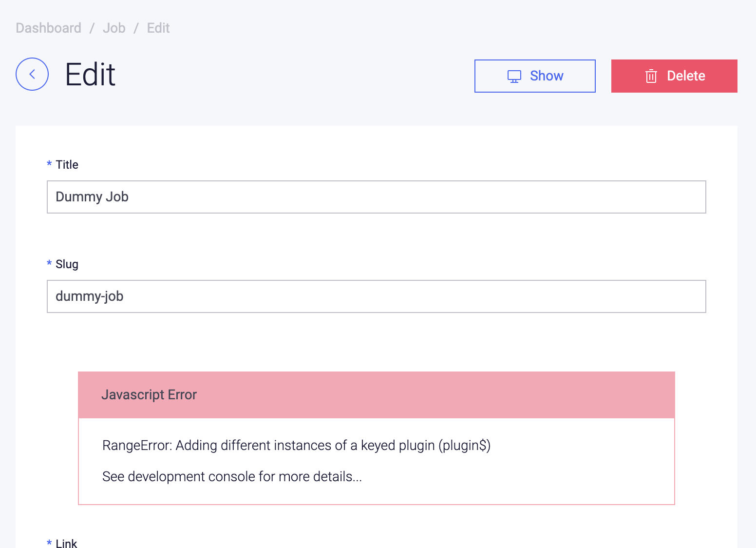Click the monitor icon inside Show button
The width and height of the screenshot is (756, 548).
(514, 76)
